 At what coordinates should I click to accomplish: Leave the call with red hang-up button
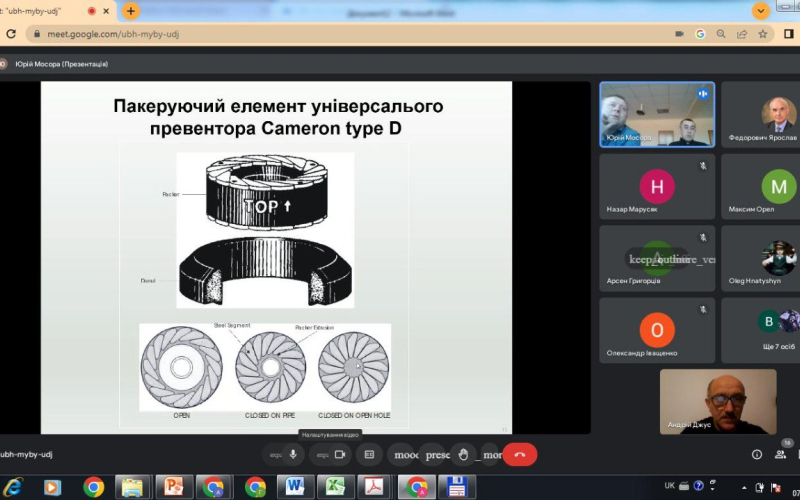(520, 455)
